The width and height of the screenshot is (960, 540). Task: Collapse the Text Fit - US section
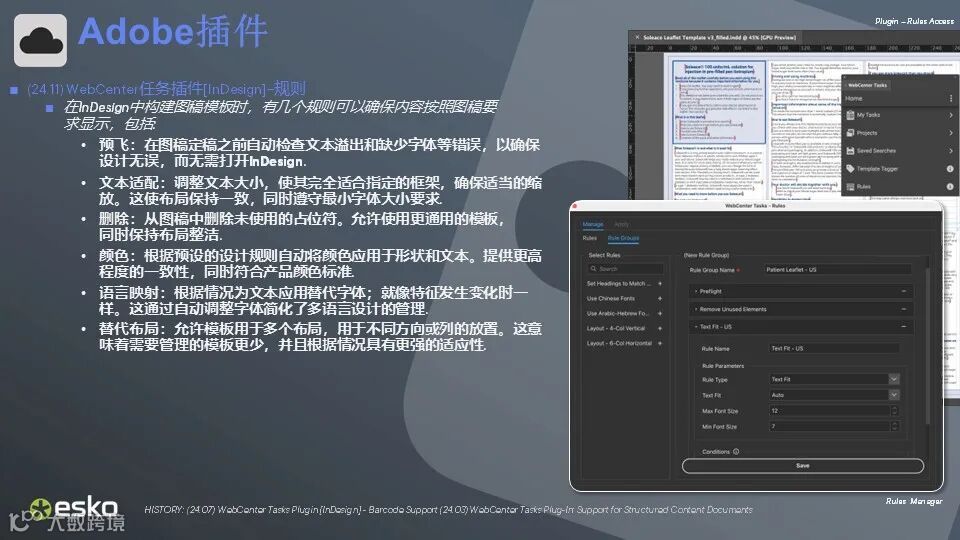[696, 327]
